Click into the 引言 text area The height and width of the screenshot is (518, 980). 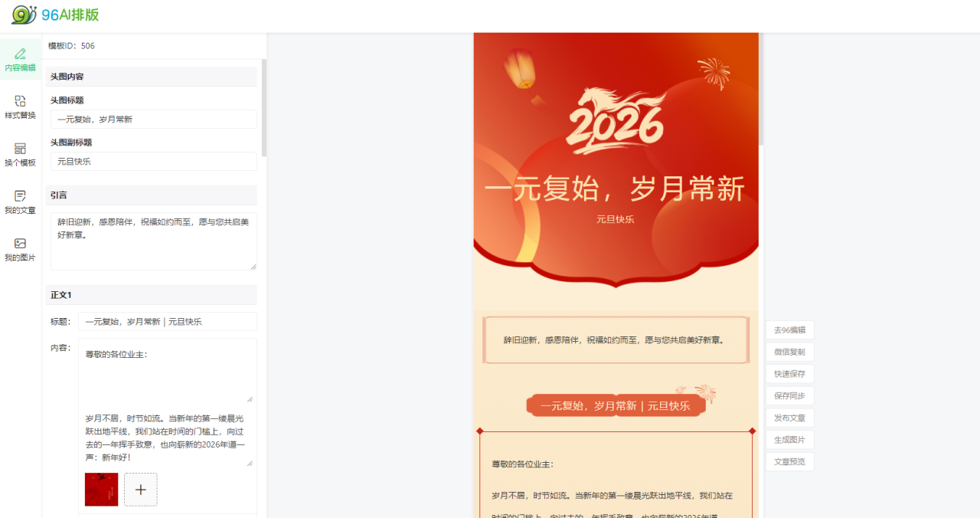point(153,241)
